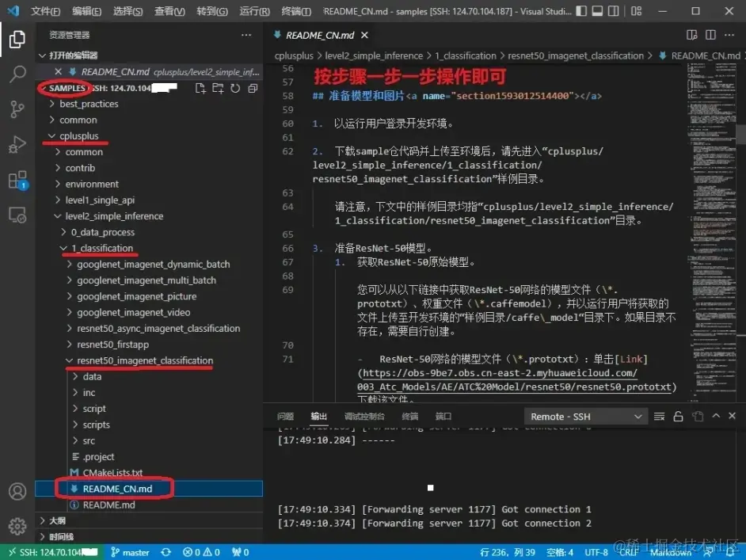Open customize layout in title bar
The width and height of the screenshot is (746, 560).
pos(636,11)
